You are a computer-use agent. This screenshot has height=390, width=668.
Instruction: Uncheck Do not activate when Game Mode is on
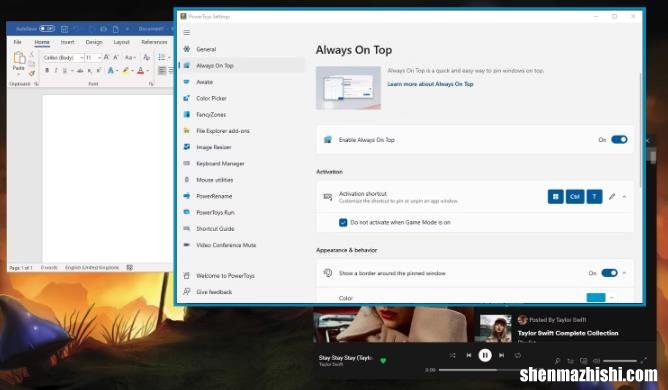pyautogui.click(x=343, y=222)
